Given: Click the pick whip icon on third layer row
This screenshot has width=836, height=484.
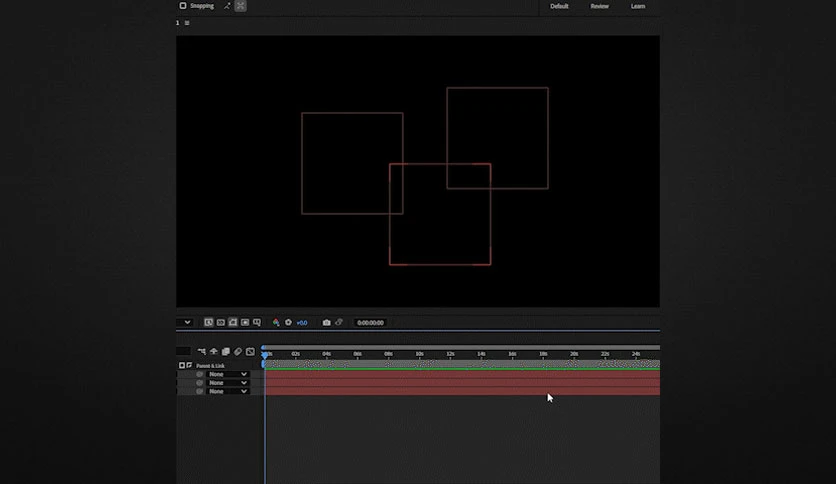Looking at the screenshot, I should click(199, 391).
